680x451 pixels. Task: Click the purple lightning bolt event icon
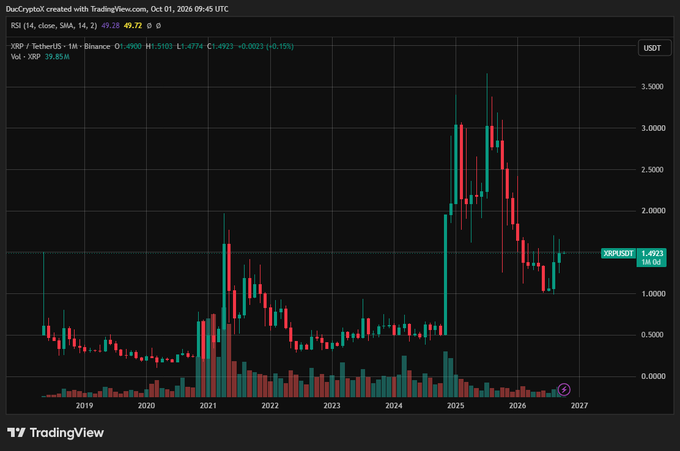tap(564, 389)
